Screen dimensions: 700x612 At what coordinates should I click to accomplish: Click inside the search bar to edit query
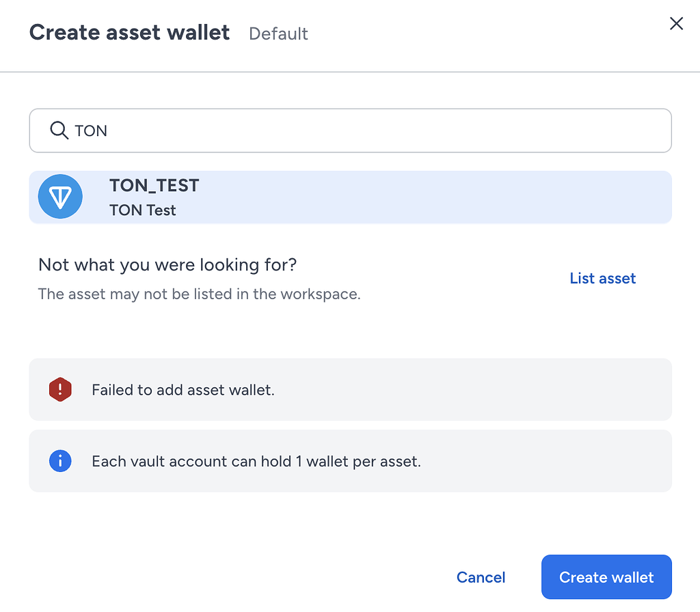(273, 130)
